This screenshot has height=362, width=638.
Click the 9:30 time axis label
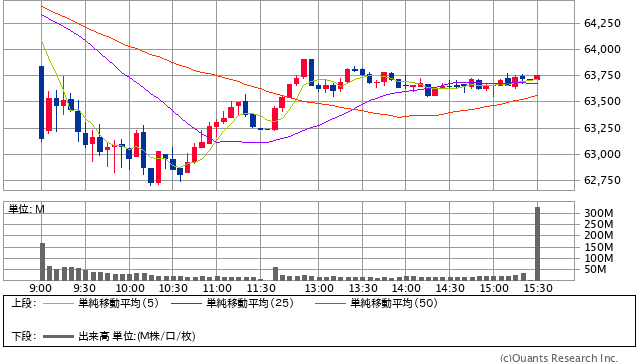(x=85, y=288)
